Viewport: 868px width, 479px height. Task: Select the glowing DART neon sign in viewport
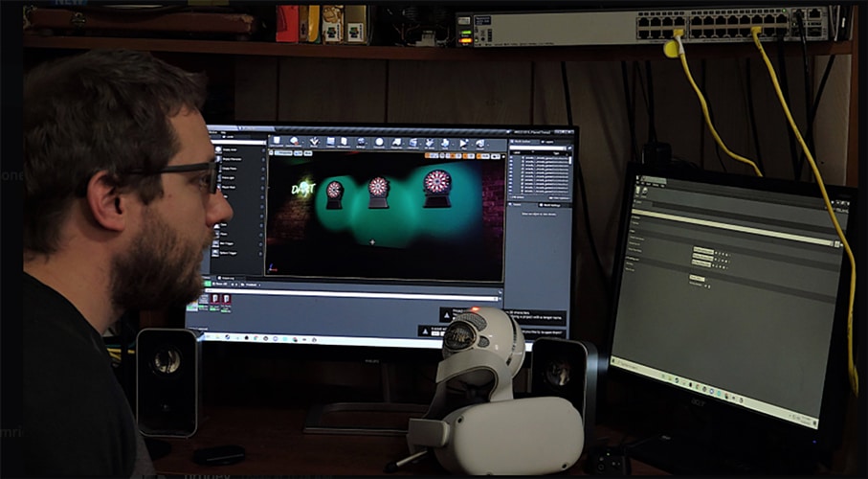(x=303, y=189)
